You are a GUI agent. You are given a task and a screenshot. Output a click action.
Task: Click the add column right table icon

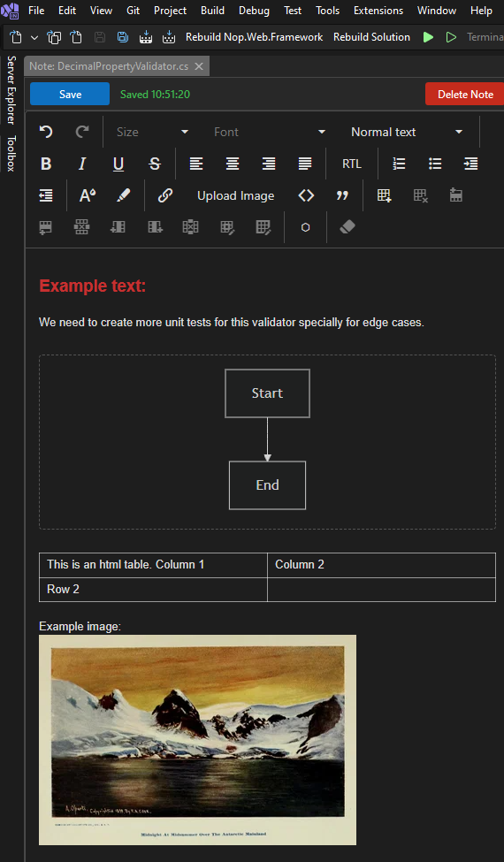(155, 227)
